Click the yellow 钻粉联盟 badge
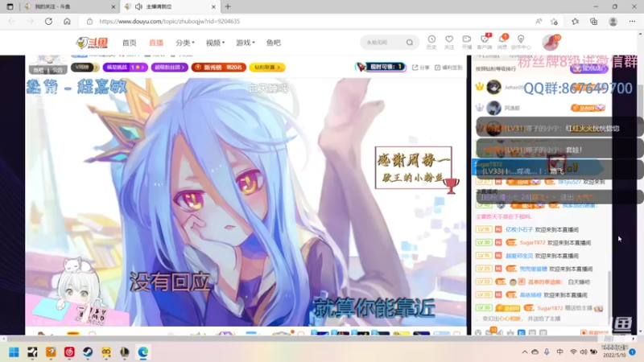644x362 pixels. coord(267,67)
